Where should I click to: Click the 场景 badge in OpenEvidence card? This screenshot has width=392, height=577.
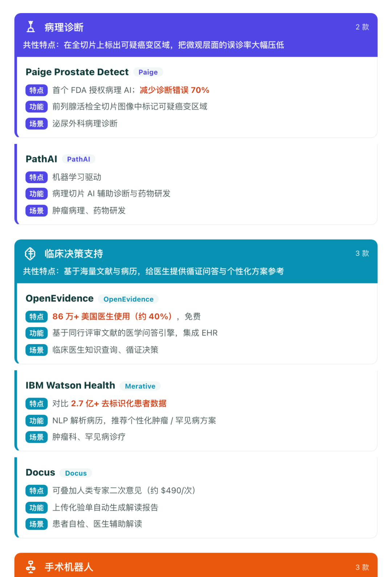[x=36, y=350]
